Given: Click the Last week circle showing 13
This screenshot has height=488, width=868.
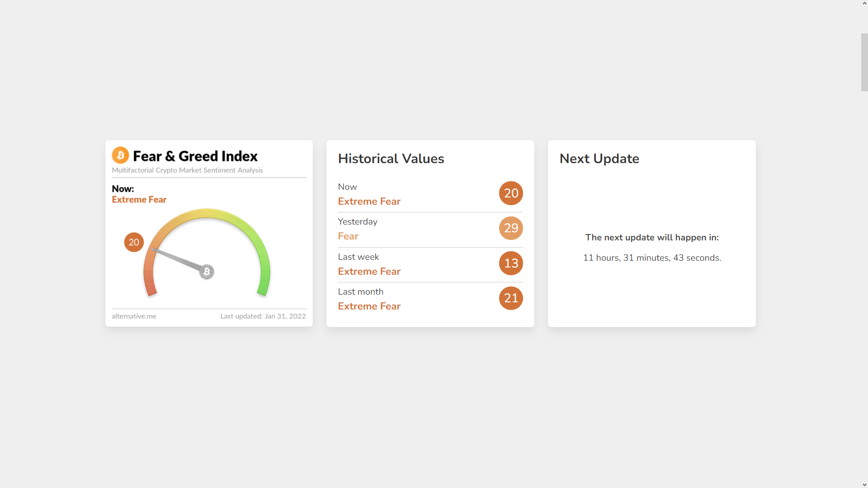Looking at the screenshot, I should pos(511,263).
